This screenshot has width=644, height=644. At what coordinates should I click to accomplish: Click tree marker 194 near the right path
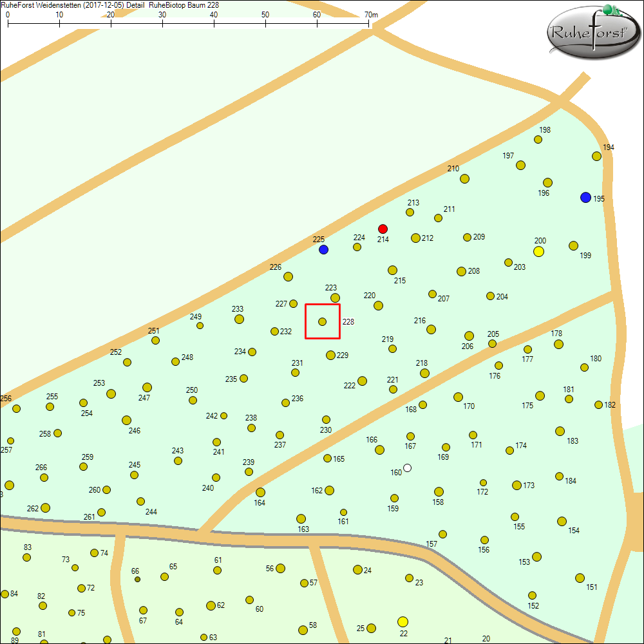click(x=596, y=156)
